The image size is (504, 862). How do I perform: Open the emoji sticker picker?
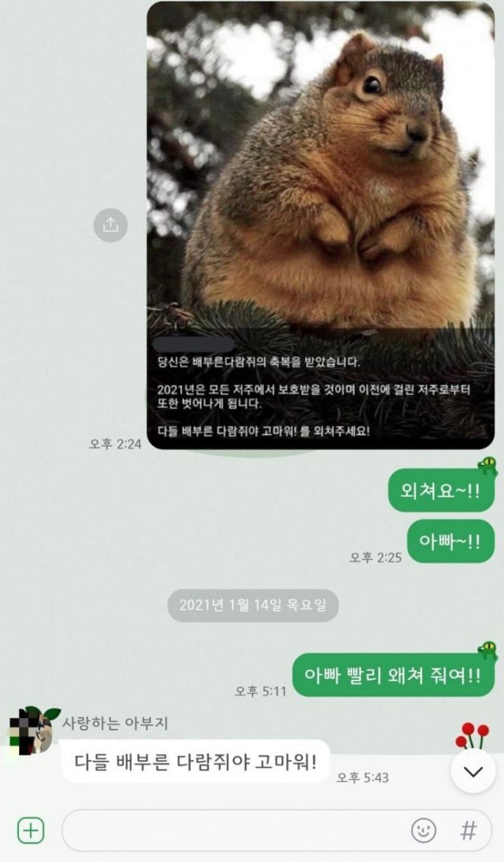(423, 830)
